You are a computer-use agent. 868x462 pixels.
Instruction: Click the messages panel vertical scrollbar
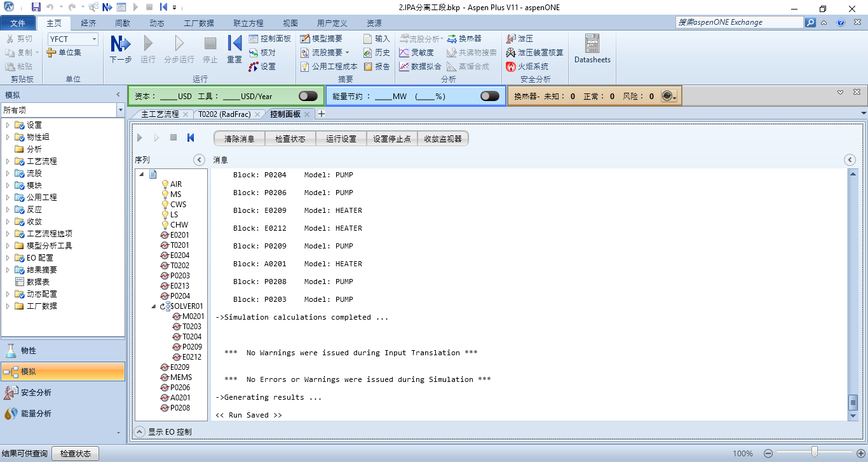pos(853,294)
